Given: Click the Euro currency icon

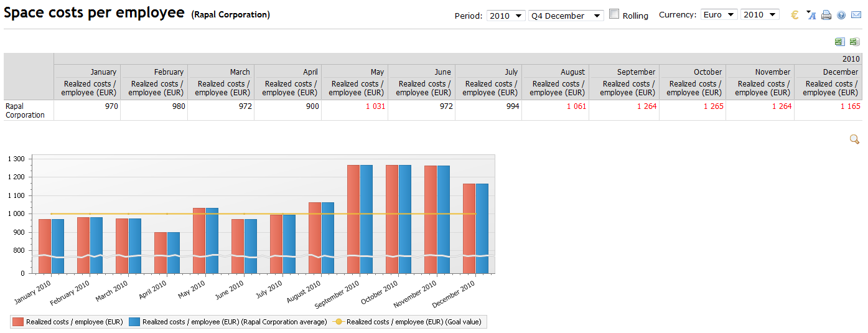Looking at the screenshot, I should click(795, 16).
